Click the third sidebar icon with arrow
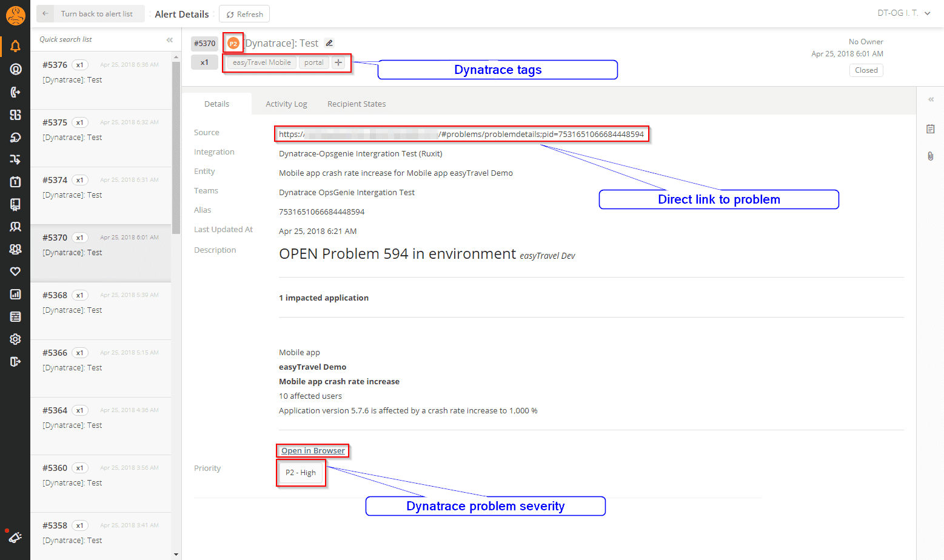The width and height of the screenshot is (944, 560). (x=15, y=92)
